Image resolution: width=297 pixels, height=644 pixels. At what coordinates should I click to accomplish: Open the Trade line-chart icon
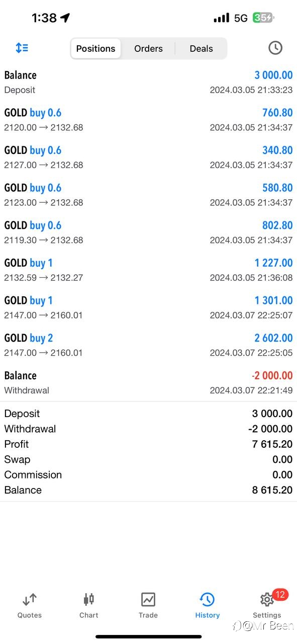click(148, 599)
